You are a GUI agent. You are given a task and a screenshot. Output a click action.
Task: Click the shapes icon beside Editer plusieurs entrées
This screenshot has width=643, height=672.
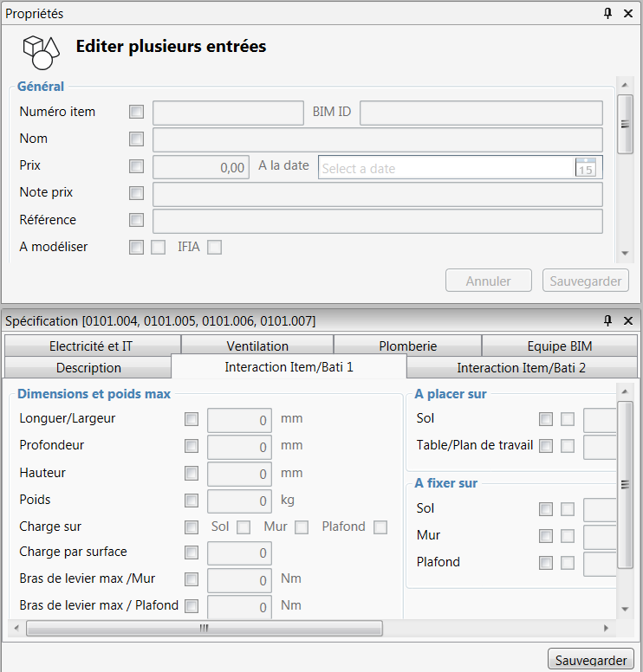[x=41, y=51]
